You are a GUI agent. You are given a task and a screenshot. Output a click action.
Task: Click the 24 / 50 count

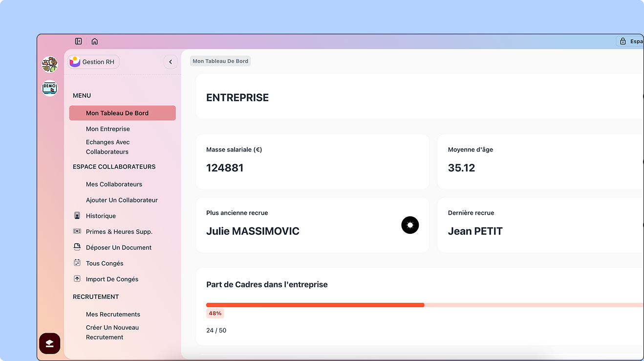[216, 331]
